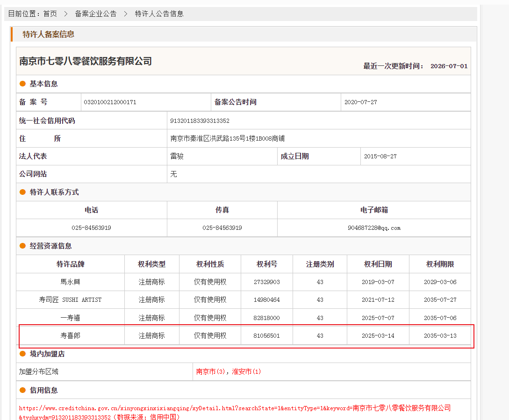Select rights number 27329903
This screenshot has height=420, width=509.
tap(267, 282)
